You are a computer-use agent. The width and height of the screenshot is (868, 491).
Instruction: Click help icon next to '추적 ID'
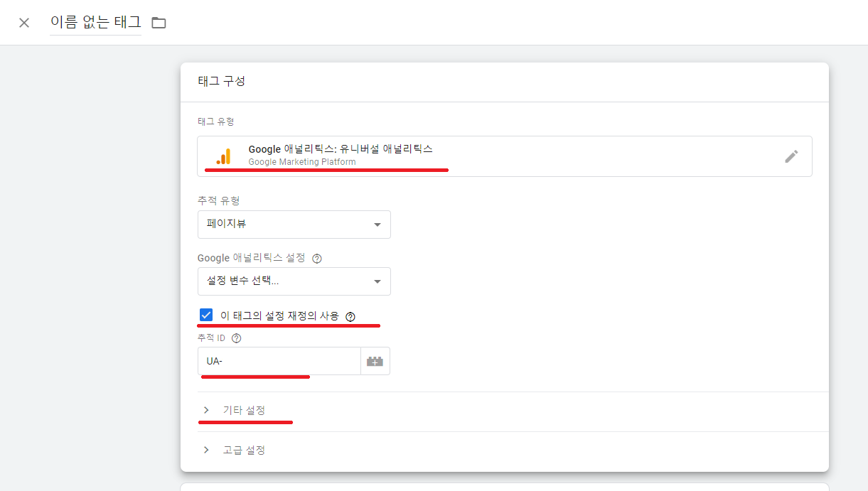point(237,338)
